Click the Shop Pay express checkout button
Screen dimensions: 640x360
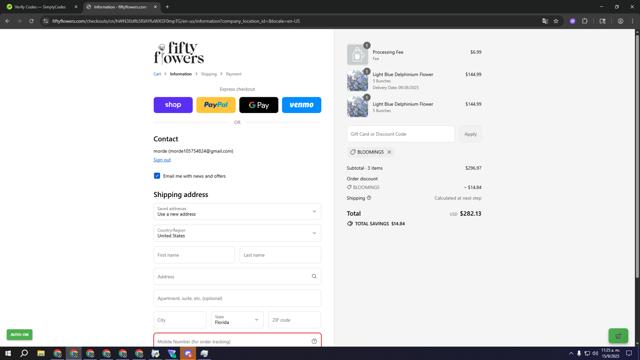pos(173,105)
